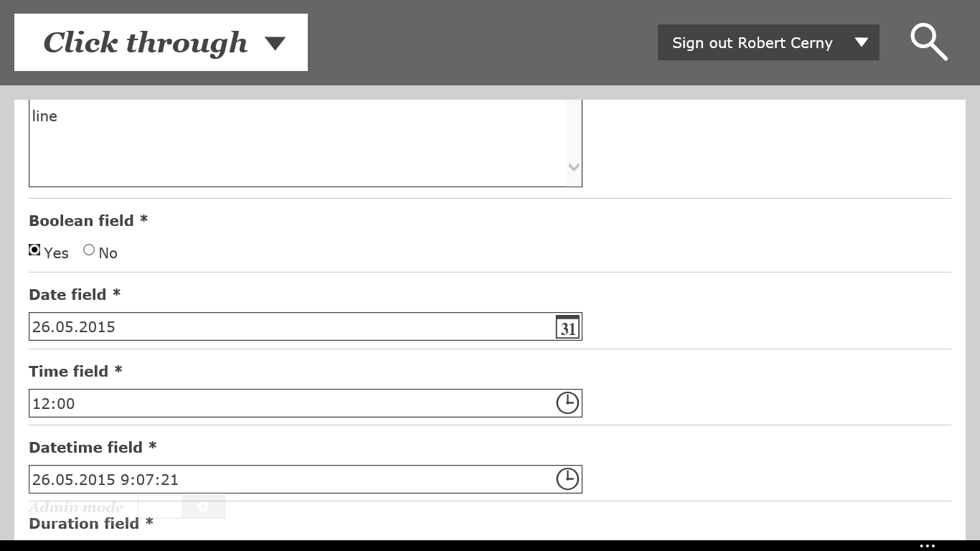The width and height of the screenshot is (980, 551).
Task: Click the Click through title menu
Action: pos(146,42)
